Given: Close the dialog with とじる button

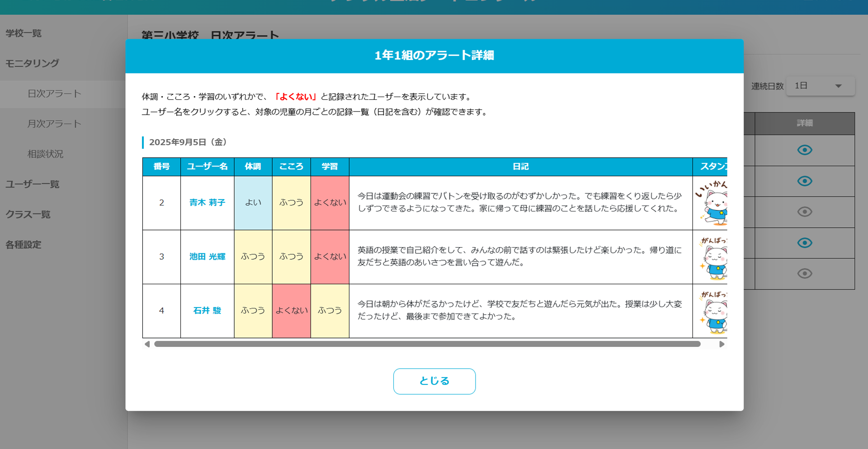Looking at the screenshot, I should point(434,381).
